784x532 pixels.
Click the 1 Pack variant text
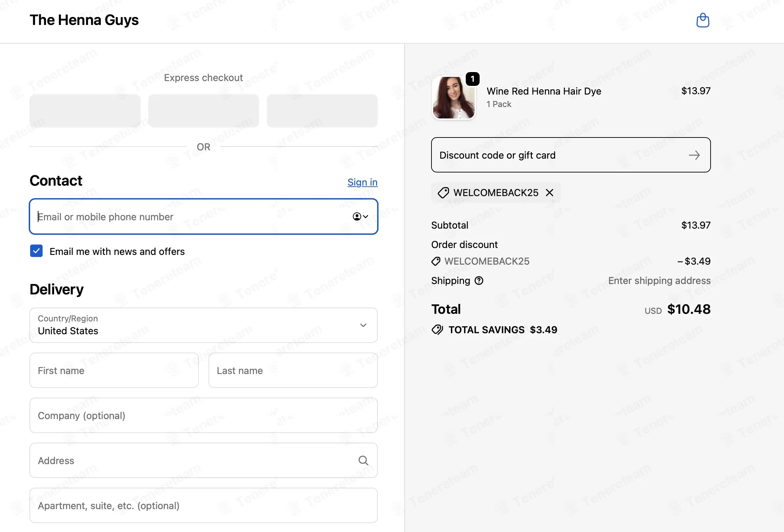point(499,104)
